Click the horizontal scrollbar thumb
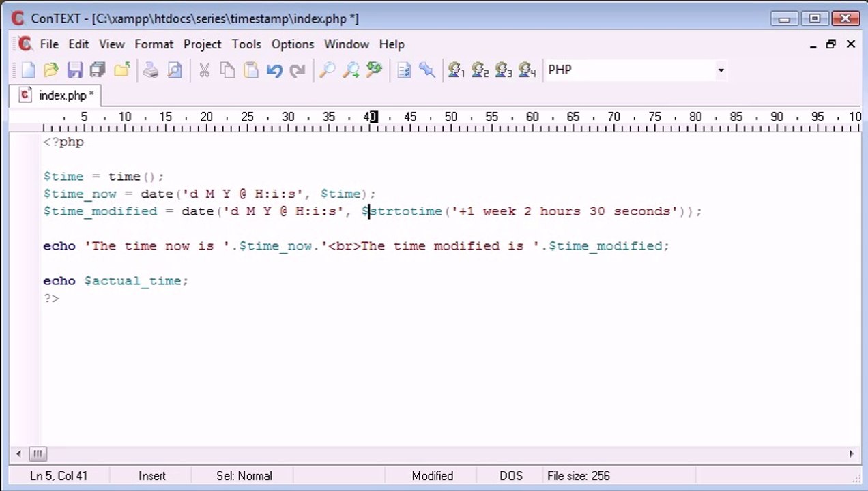 point(38,453)
